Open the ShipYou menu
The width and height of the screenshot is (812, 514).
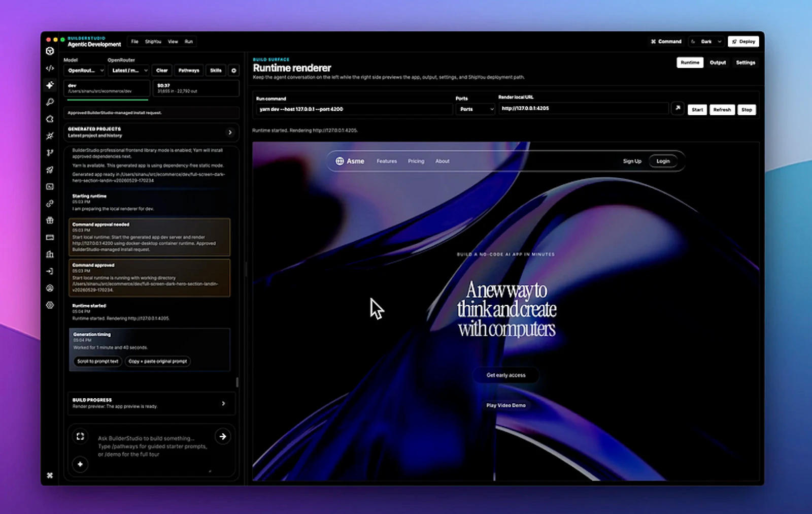(x=153, y=42)
